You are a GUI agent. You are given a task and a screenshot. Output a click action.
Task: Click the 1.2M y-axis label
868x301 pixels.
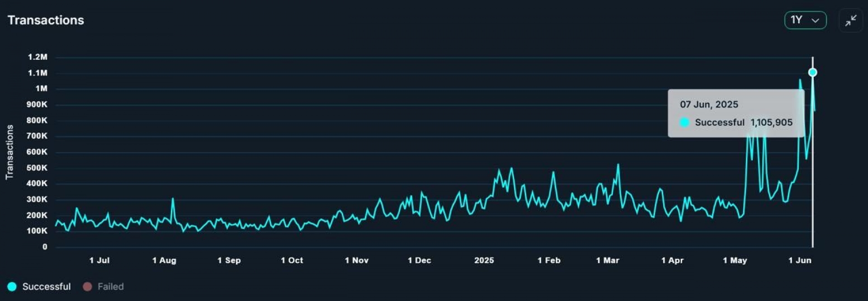[38, 57]
